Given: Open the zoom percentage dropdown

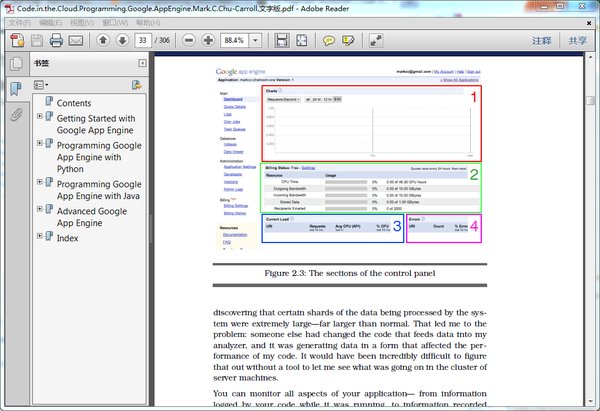Looking at the screenshot, I should (257, 41).
